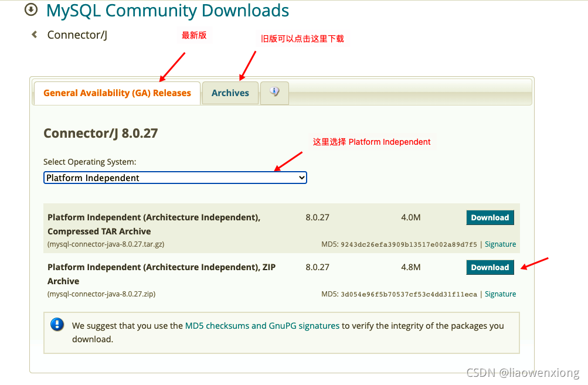Click the MySQL Community Downloads heading

point(167,11)
